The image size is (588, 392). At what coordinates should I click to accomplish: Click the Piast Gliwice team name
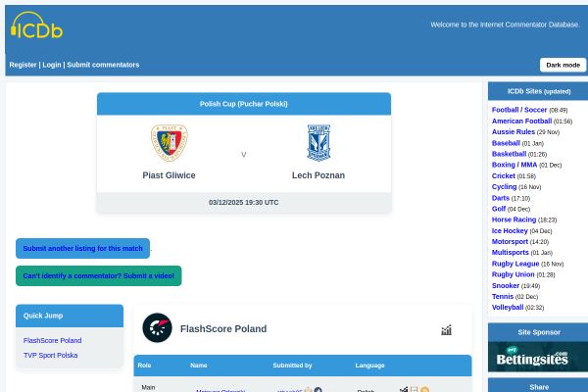point(170,175)
